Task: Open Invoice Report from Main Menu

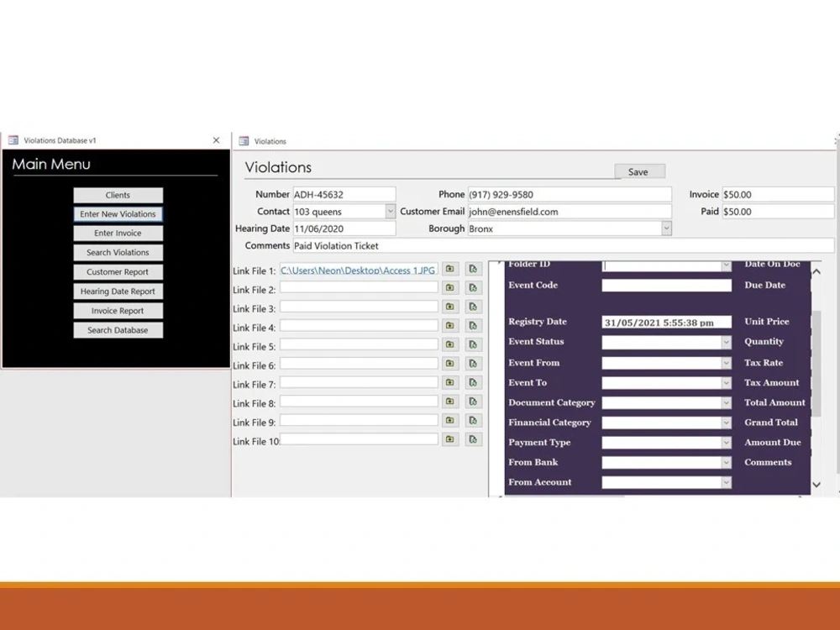Action: point(118,311)
